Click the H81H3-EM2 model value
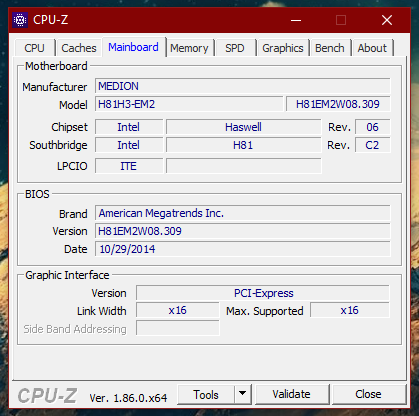 coord(189,104)
